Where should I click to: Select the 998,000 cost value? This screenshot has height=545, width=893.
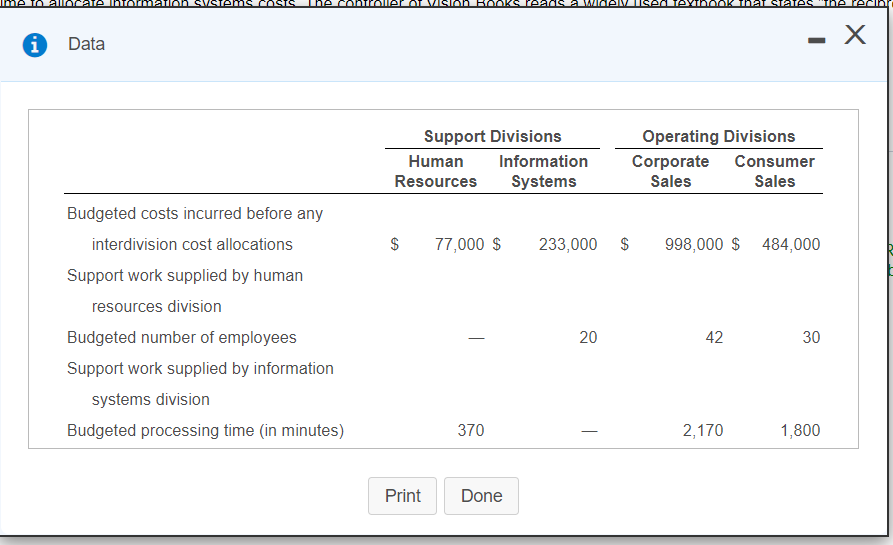[694, 244]
